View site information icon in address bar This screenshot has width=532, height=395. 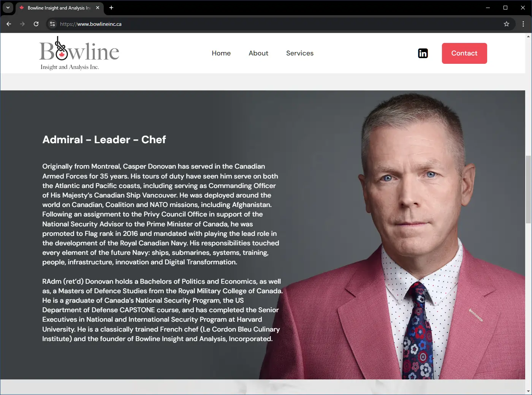pyautogui.click(x=52, y=24)
